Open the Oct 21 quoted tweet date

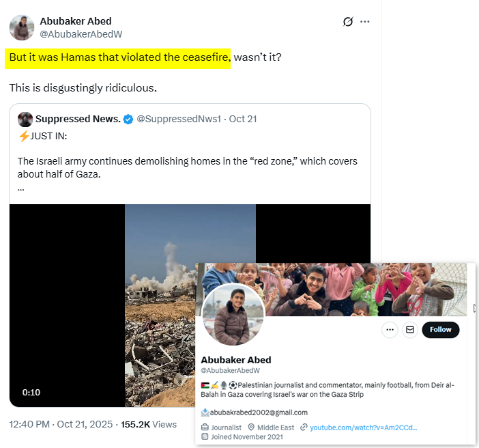[242, 120]
